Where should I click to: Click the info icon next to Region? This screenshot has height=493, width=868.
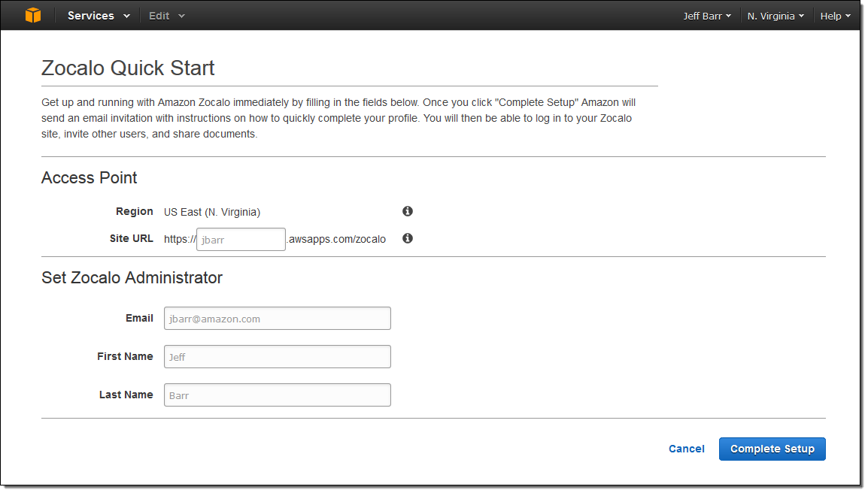(x=408, y=212)
